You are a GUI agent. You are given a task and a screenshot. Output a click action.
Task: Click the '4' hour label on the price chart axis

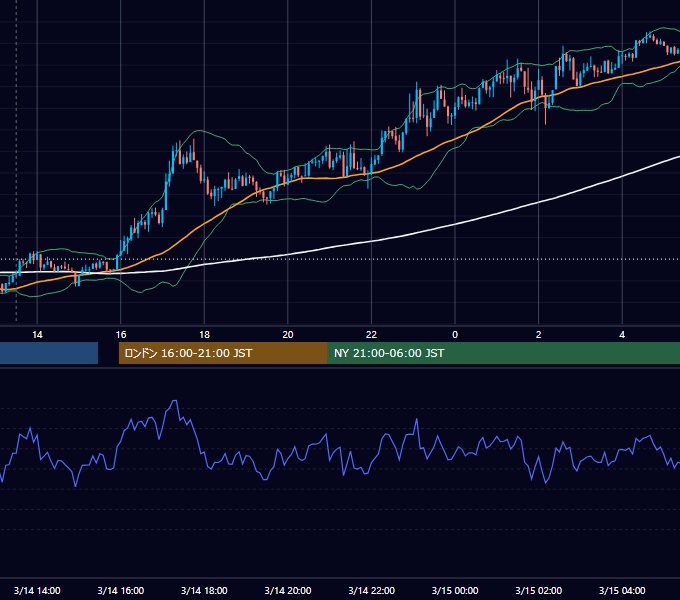click(x=622, y=335)
